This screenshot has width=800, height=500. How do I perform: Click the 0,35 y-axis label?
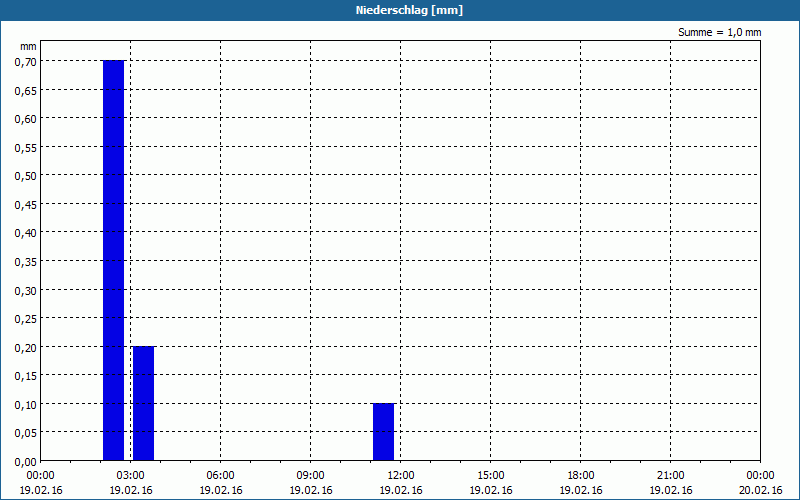click(x=26, y=262)
